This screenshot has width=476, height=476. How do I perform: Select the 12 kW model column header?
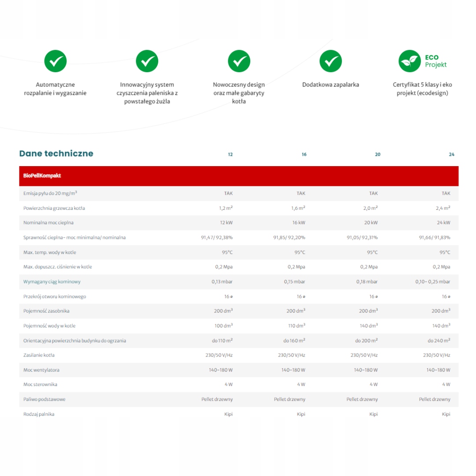click(x=230, y=155)
